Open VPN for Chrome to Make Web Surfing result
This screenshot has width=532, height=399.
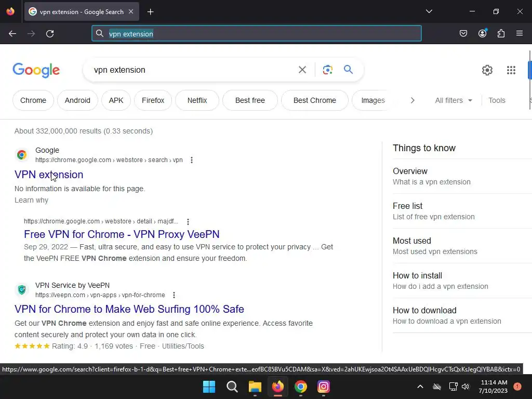tap(129, 309)
